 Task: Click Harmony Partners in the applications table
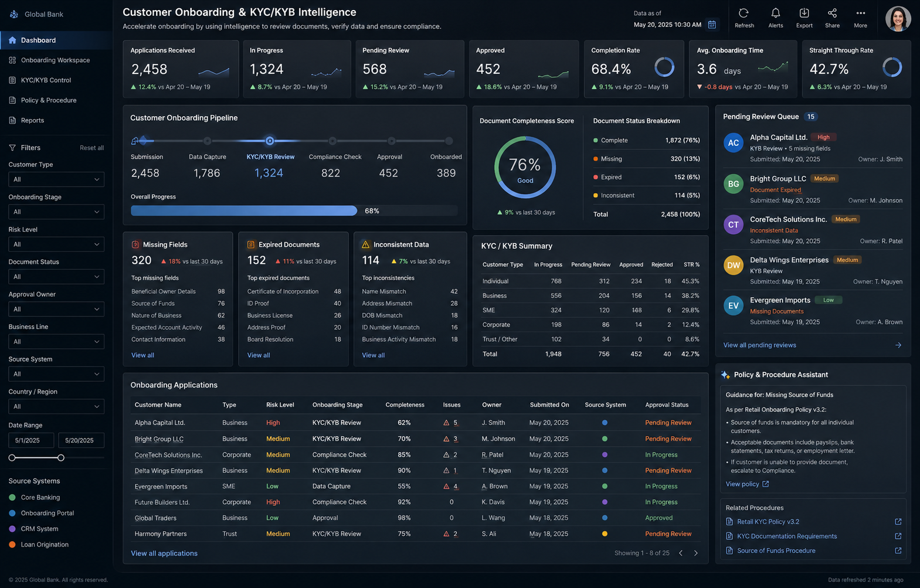point(161,534)
